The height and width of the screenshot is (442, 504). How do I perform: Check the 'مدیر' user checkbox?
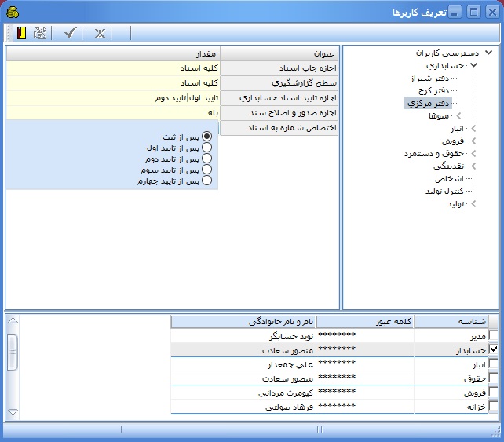coord(493,335)
